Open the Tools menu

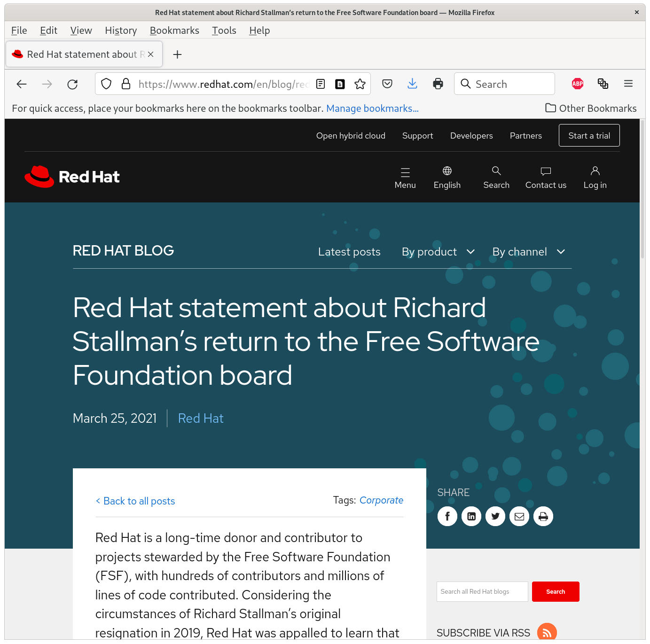click(224, 31)
